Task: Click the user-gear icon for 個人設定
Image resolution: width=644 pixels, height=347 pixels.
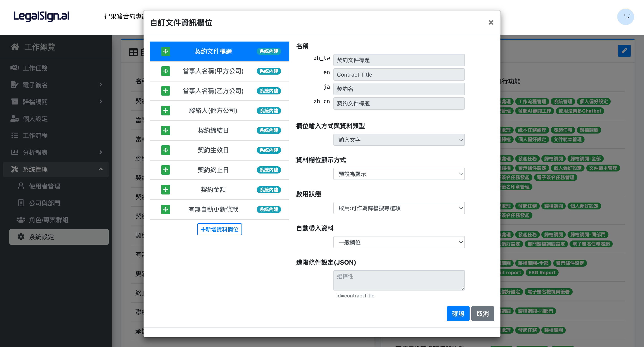Action: coord(15,119)
